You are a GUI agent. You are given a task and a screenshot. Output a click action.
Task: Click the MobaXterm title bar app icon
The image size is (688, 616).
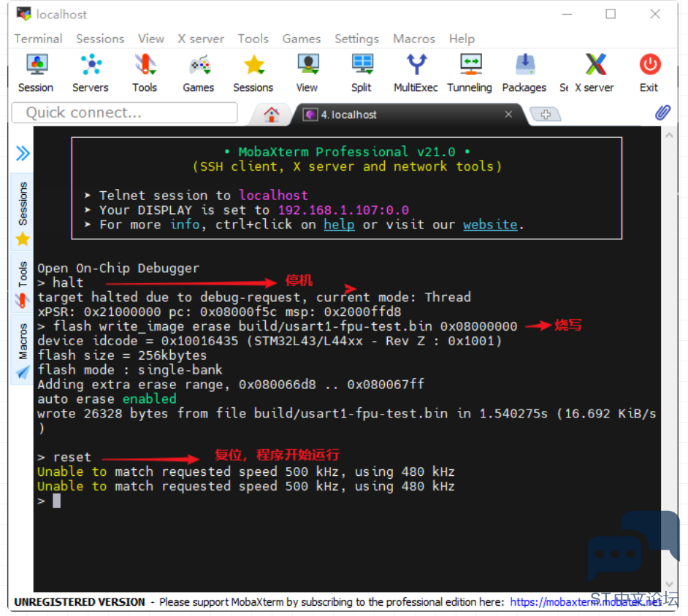(23, 14)
